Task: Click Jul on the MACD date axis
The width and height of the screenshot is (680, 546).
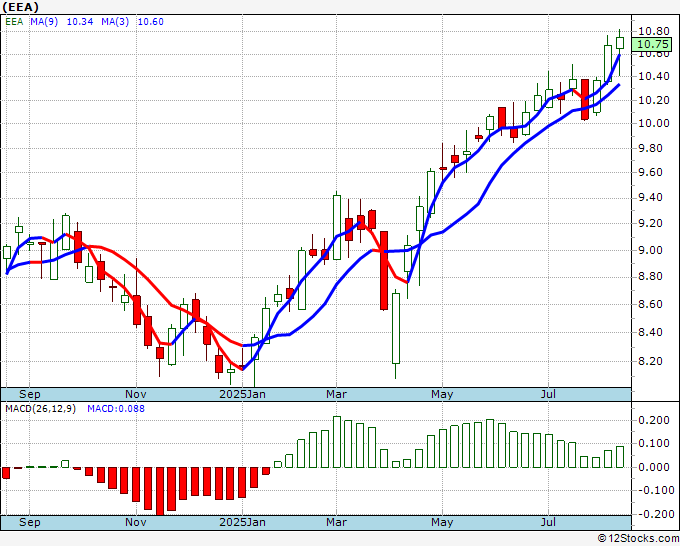Action: pyautogui.click(x=549, y=522)
